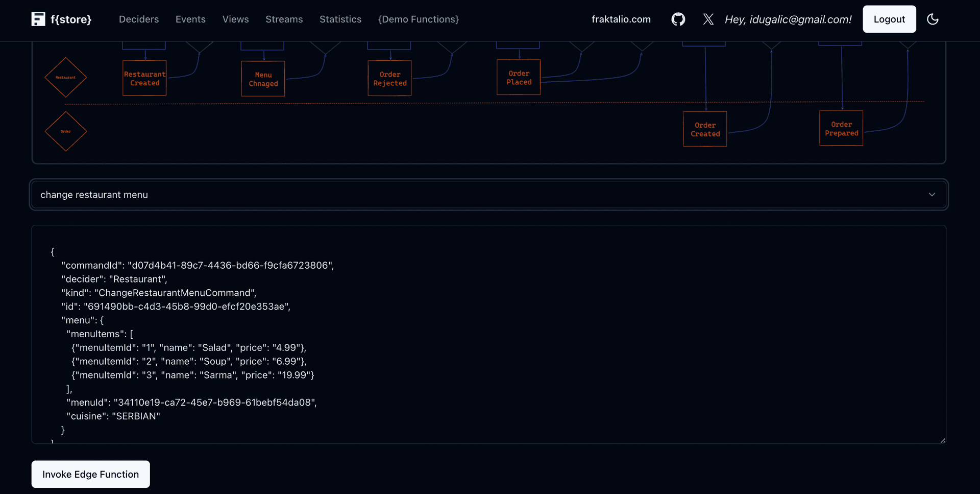This screenshot has width=980, height=494.
Task: Toggle dark mode moon icon
Action: click(x=933, y=19)
